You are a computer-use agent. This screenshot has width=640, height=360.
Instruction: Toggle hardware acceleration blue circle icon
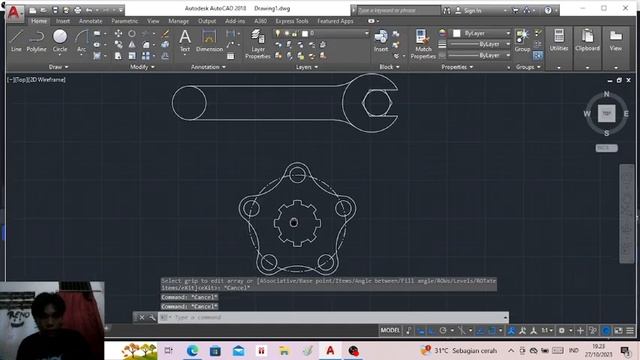[606, 330]
